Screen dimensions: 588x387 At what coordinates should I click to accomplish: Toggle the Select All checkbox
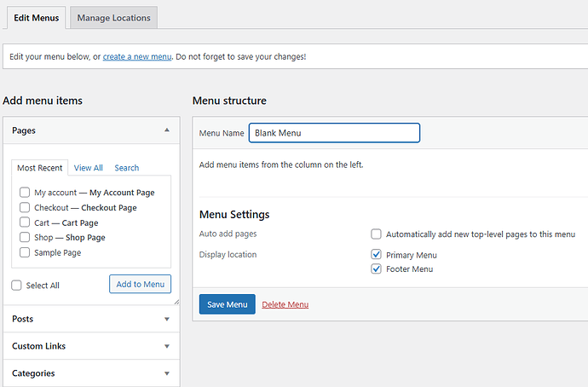[16, 286]
